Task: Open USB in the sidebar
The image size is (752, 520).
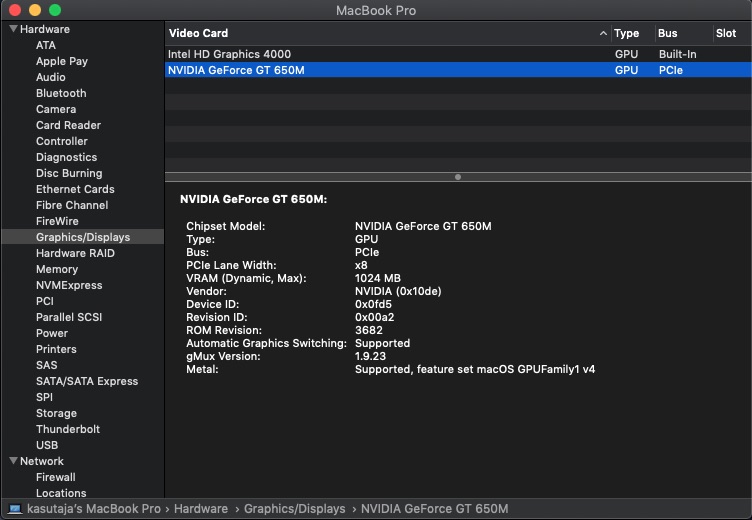Action: (47, 445)
